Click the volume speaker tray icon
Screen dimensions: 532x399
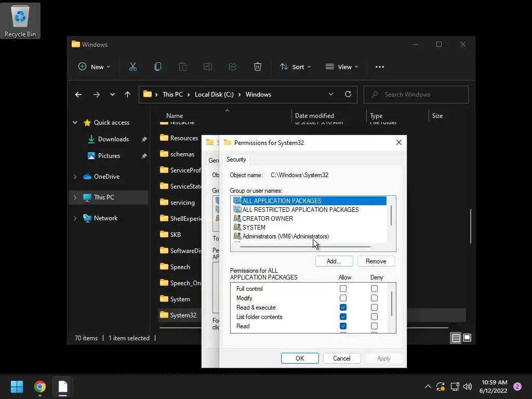click(x=468, y=387)
